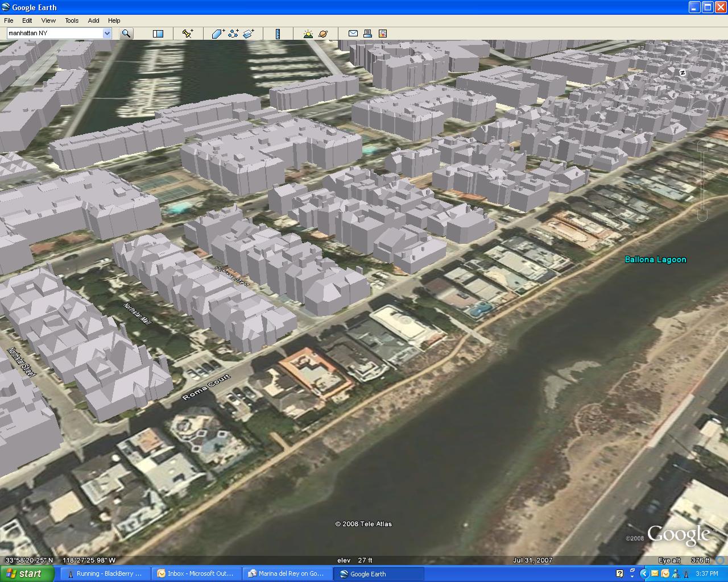Switch to Running - BlackBerry taskbar window
The image size is (728, 582).
[x=105, y=573]
